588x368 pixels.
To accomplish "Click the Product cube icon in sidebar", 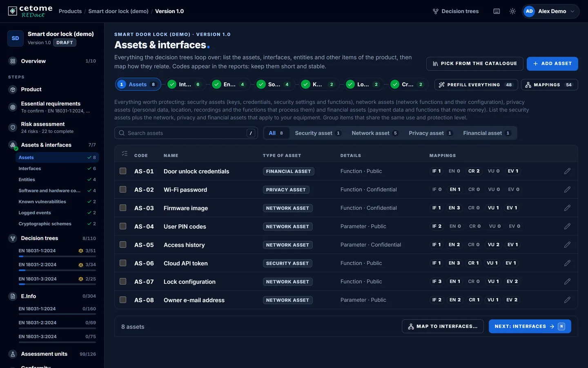I will click(x=13, y=90).
